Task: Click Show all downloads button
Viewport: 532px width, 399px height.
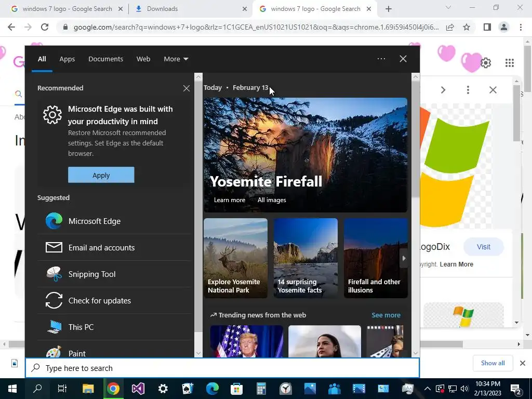Action: [x=493, y=363]
